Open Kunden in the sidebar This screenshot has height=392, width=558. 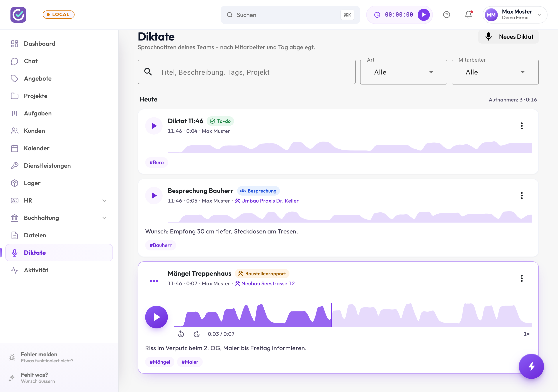pos(59,131)
